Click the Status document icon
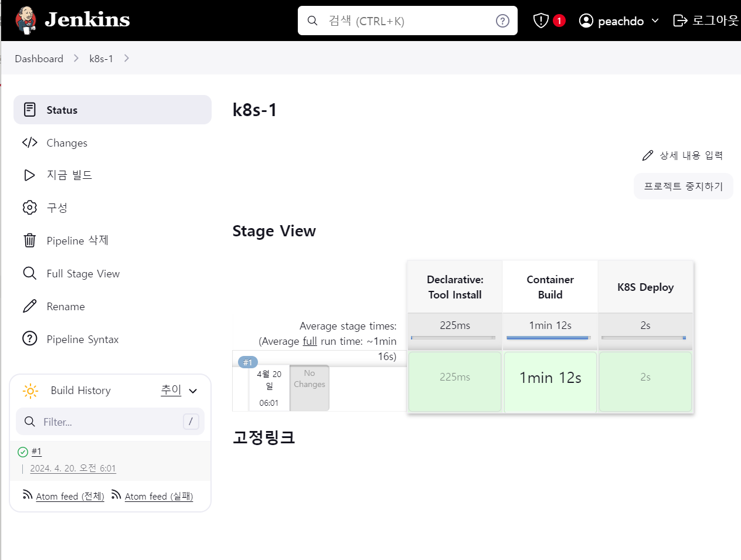The image size is (741, 560). pos(30,110)
